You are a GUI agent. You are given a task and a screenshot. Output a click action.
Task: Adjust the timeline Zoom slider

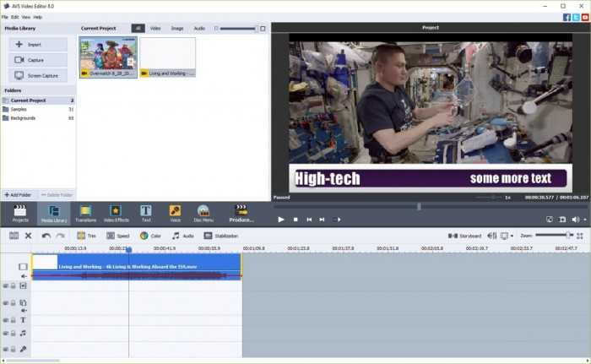554,236
